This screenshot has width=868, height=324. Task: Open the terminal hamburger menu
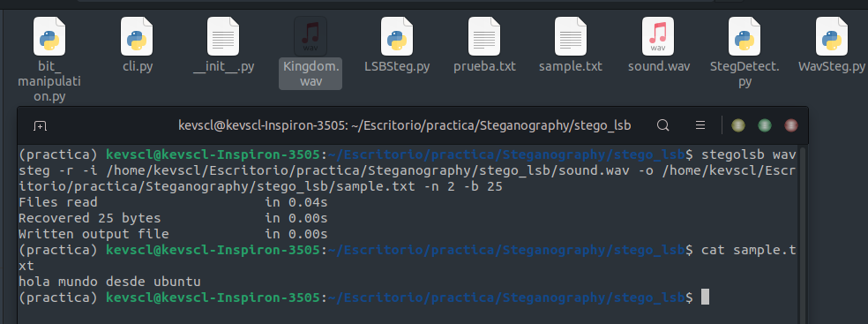[x=700, y=125]
